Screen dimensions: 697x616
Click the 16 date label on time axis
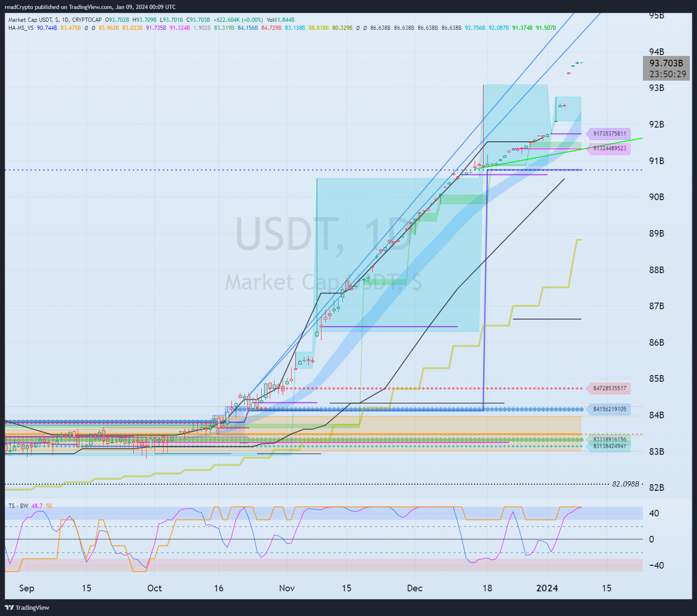(x=219, y=588)
